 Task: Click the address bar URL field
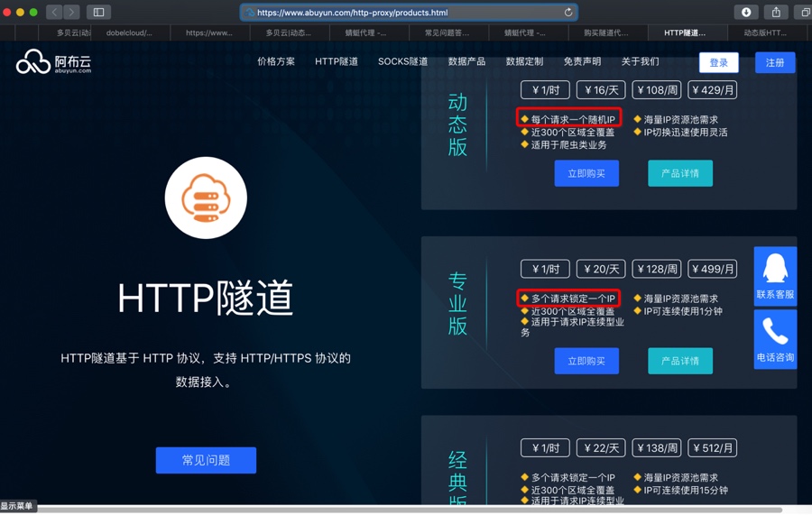409,13
